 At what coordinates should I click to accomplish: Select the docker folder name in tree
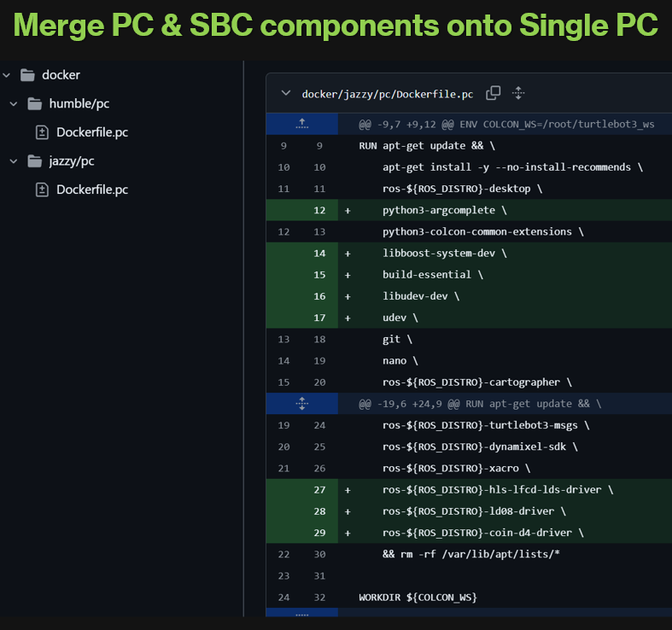(61, 75)
